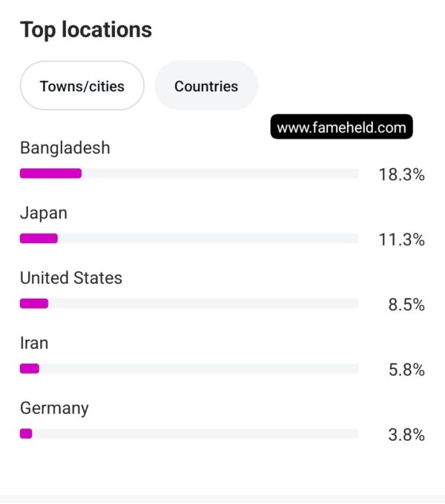
Task: Click the grey track of Bangladesh bar
Action: [220, 173]
